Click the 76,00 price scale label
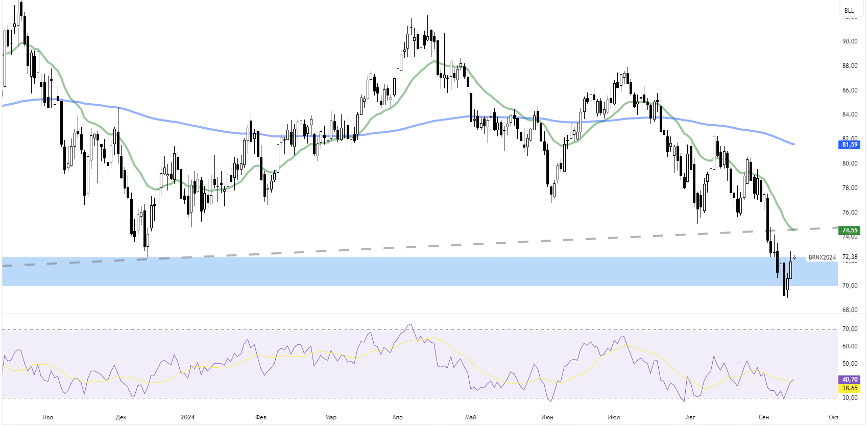 (x=850, y=212)
